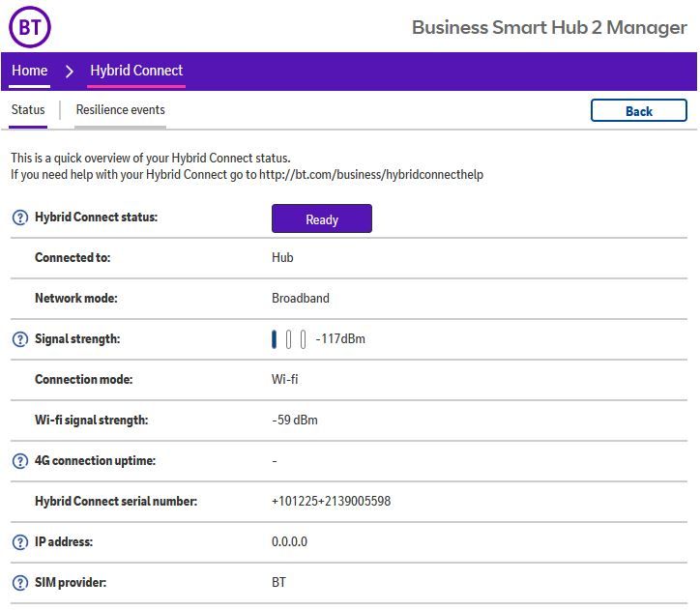700x610 pixels.
Task: Click the quick overview description text
Action: (151, 158)
